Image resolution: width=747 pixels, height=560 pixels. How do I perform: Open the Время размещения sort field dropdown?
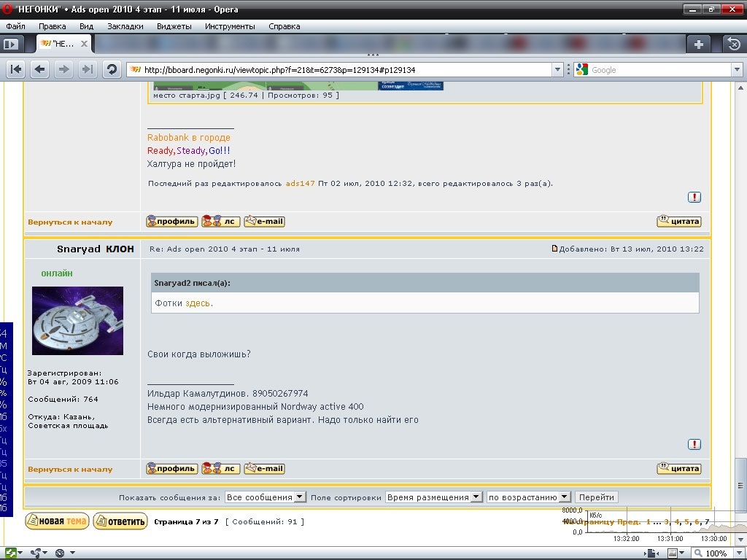434,497
